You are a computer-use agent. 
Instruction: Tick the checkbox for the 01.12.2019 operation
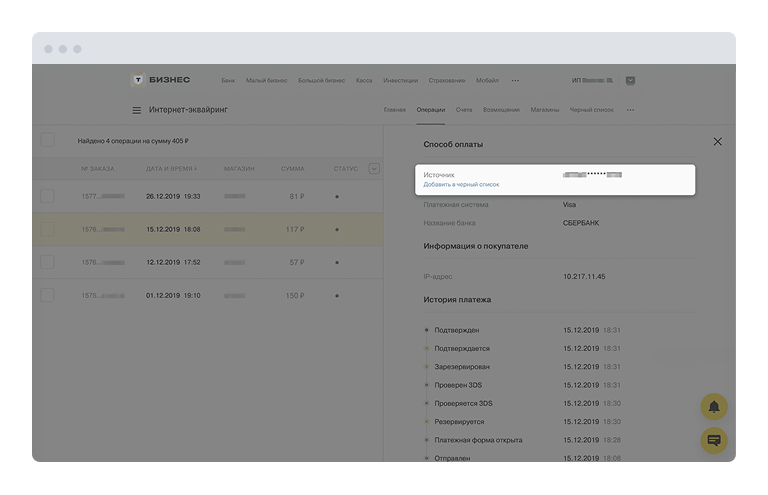[47, 295]
